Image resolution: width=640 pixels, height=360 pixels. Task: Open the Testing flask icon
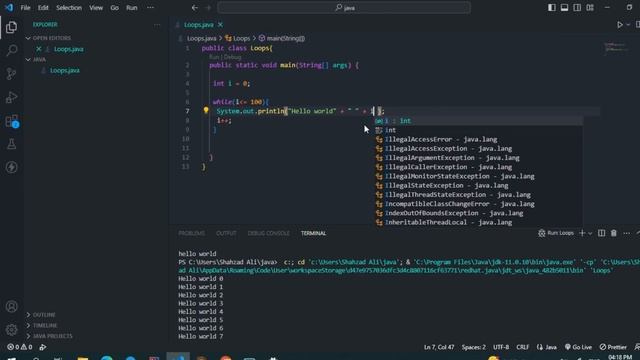click(x=11, y=144)
